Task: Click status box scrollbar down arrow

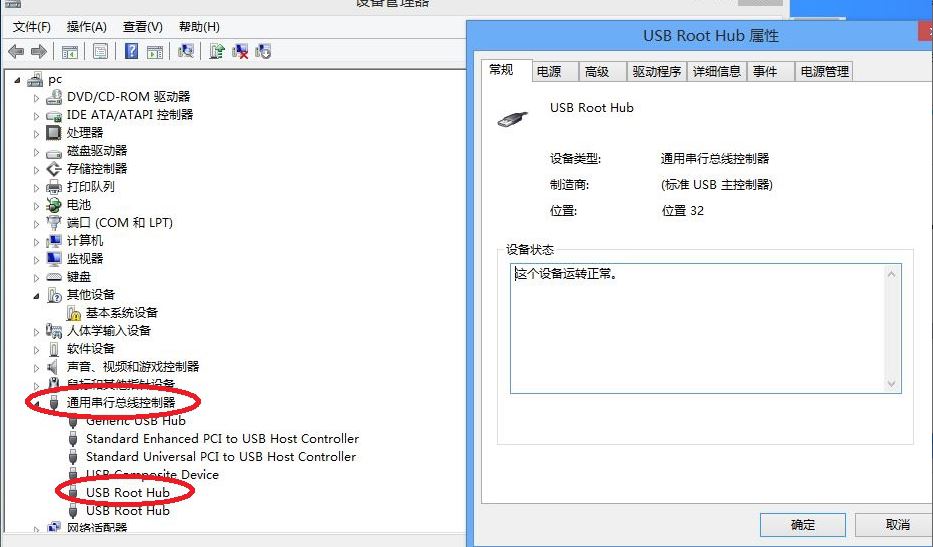Action: click(891, 384)
